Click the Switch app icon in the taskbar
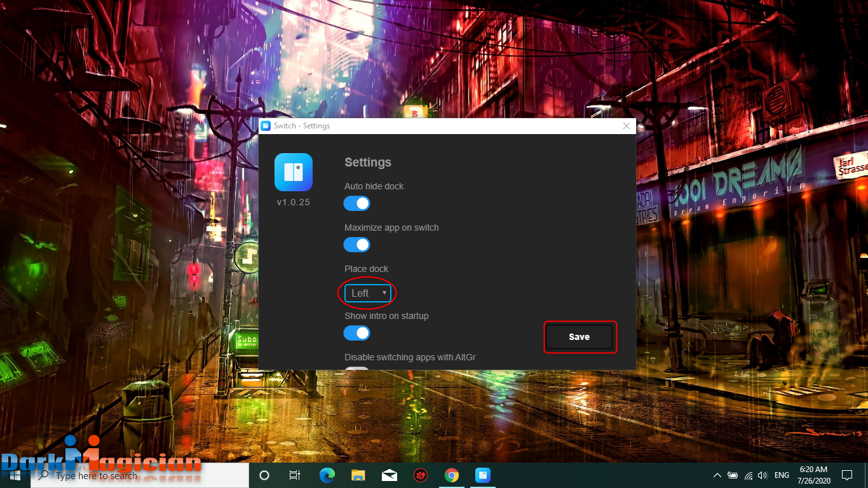This screenshot has height=488, width=868. (483, 475)
